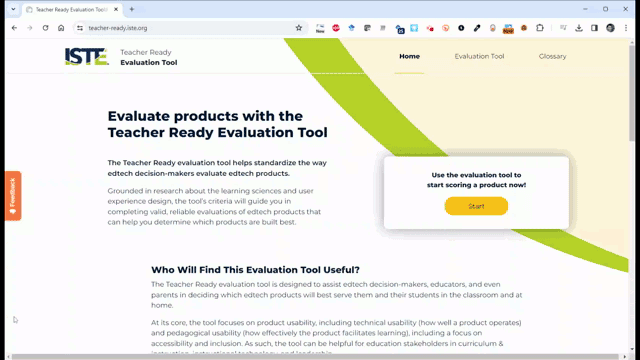Go to the Home nav item

[409, 56]
